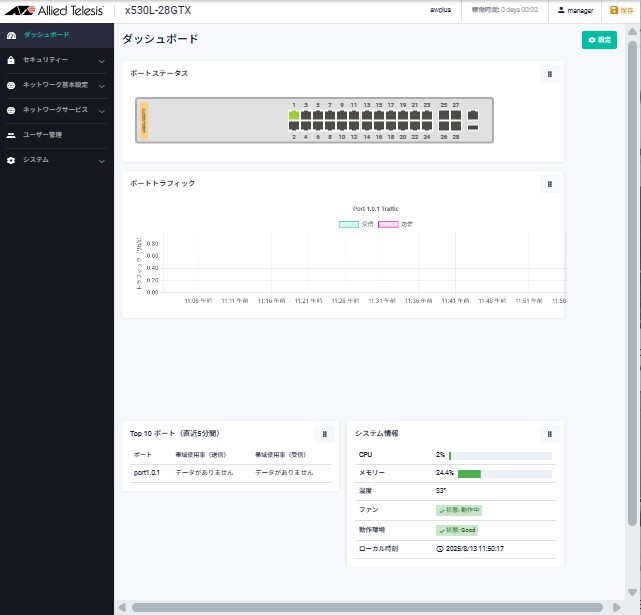Open the システム情報 panel options icon
The height and width of the screenshot is (615, 641).
click(549, 434)
